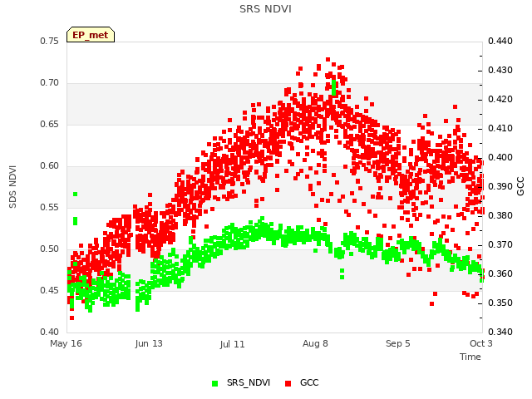Image resolution: width=532 pixels, height=399 pixels.
Task: Click the 0.430 right axis value
Action: (500, 70)
